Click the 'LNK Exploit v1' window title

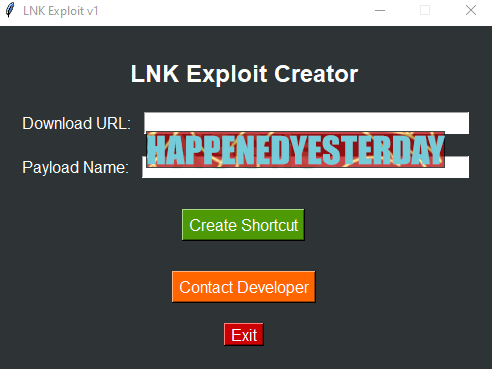[61, 11]
